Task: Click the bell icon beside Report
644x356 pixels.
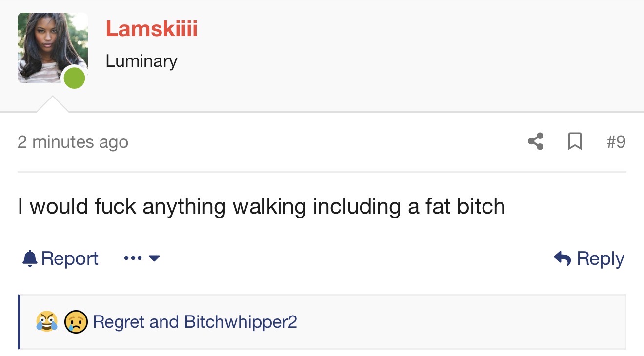Action: tap(30, 258)
